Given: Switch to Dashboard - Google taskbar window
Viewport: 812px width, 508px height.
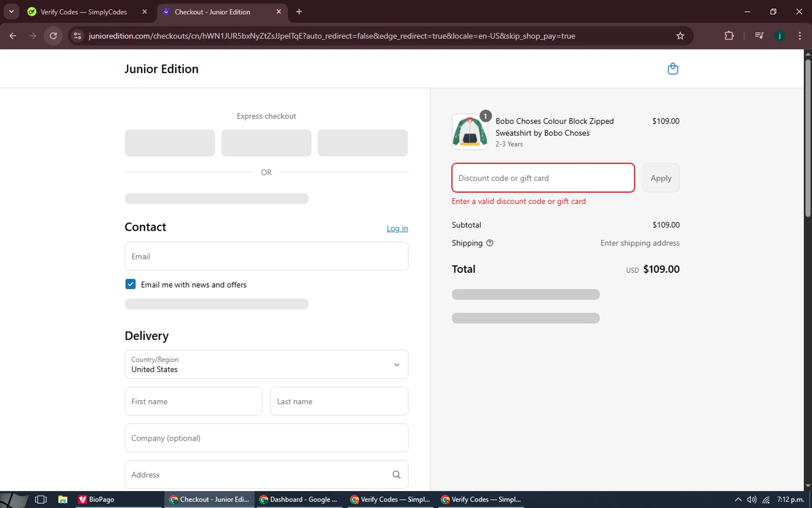Looking at the screenshot, I should [x=298, y=499].
